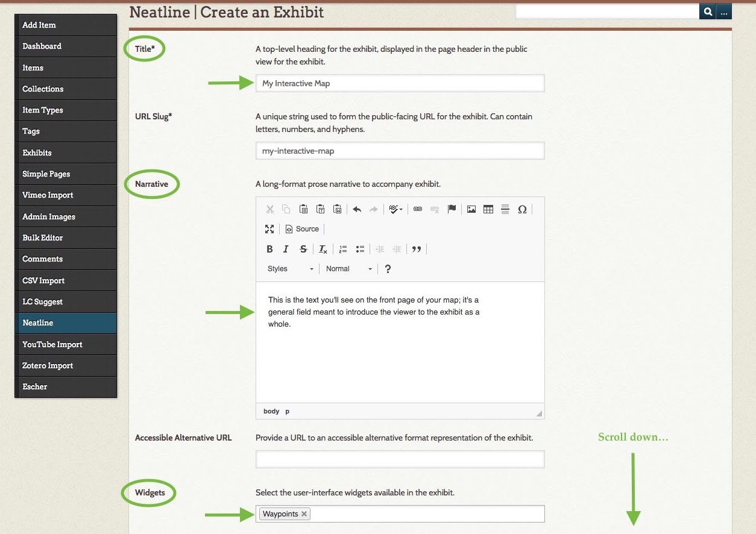Insert an anchor with the flag icon

tap(452, 209)
